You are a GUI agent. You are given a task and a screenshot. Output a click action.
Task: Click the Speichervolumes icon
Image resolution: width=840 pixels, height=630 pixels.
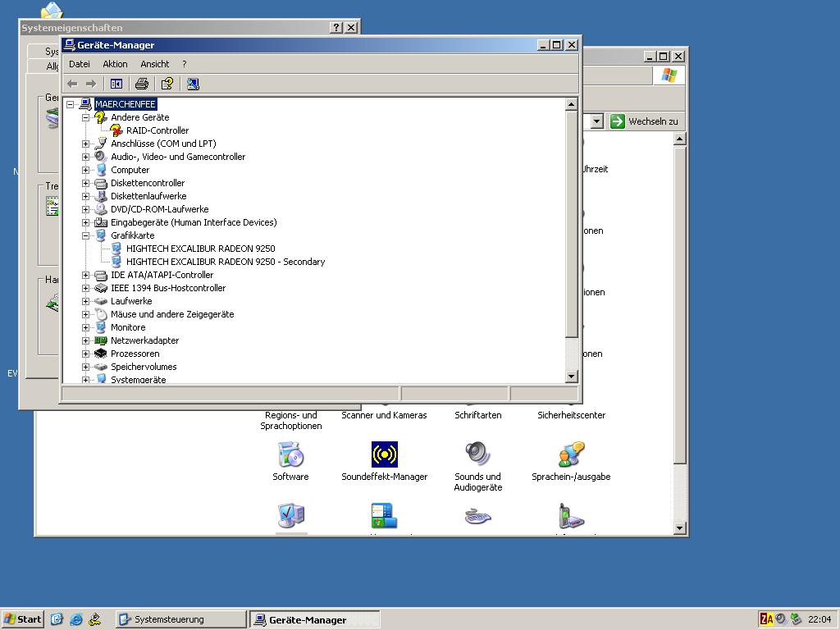tap(101, 367)
